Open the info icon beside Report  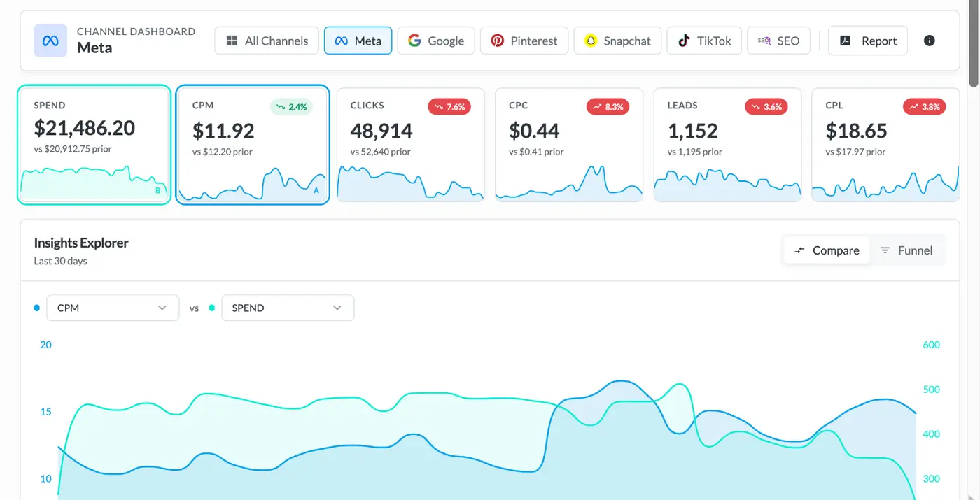(930, 41)
